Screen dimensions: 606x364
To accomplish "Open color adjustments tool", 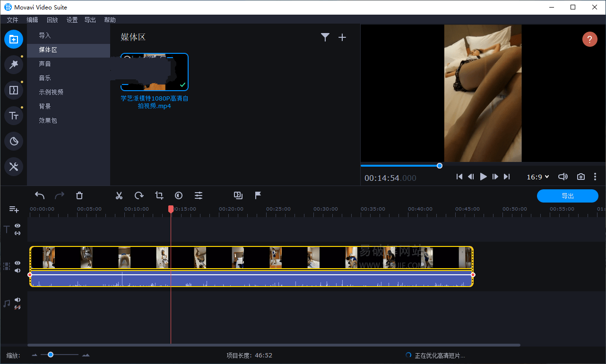I will tap(179, 195).
